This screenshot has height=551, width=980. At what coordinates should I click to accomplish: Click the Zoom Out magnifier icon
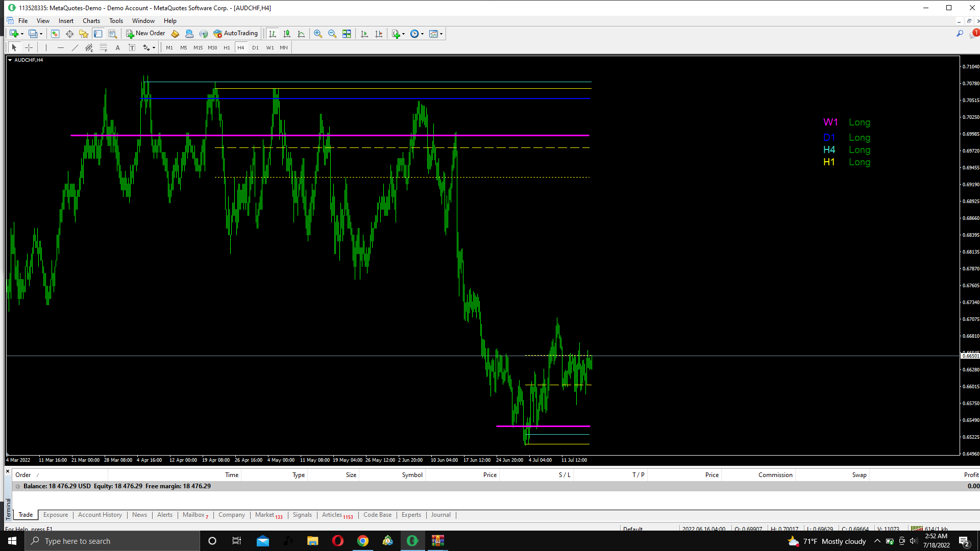coord(332,34)
